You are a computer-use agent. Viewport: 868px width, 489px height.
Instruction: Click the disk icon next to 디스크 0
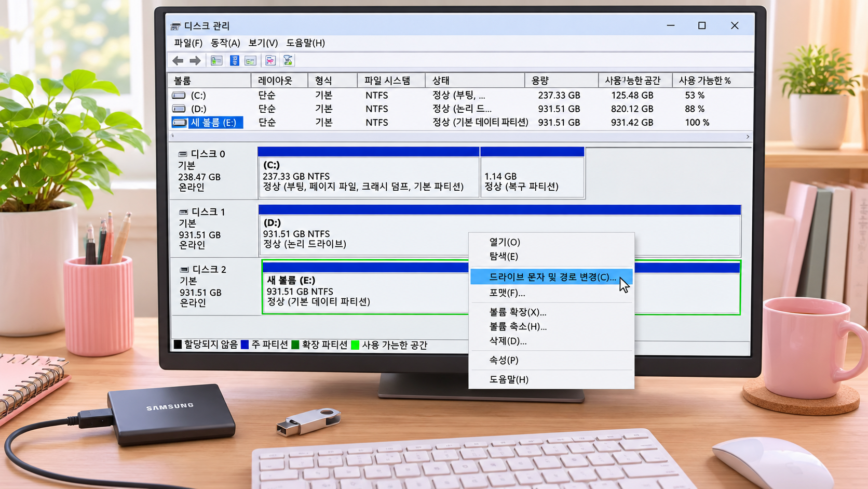click(x=183, y=154)
